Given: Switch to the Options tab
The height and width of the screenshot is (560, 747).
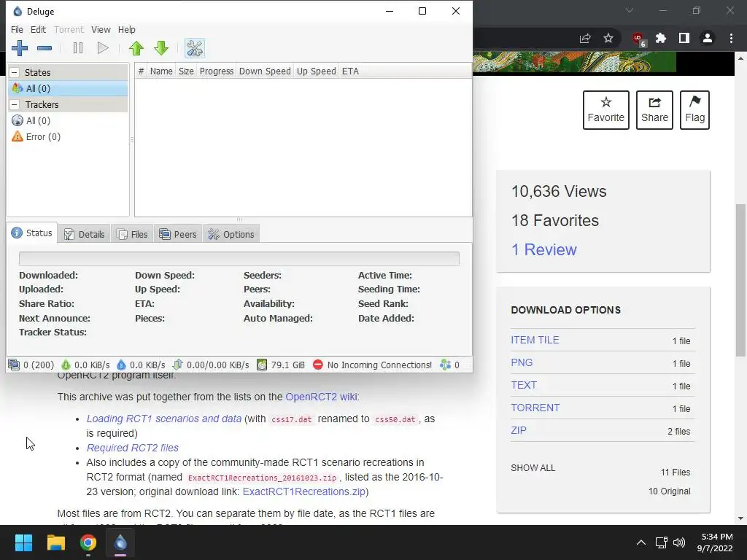Looking at the screenshot, I should (231, 234).
